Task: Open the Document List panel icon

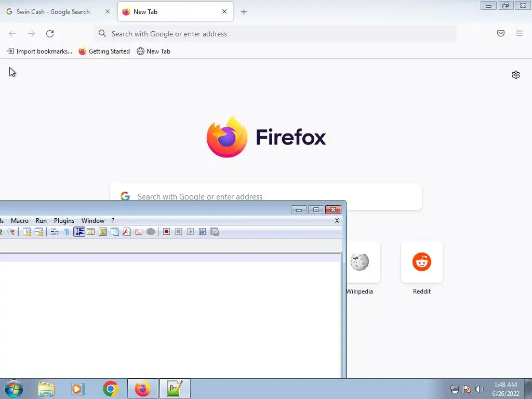Action: (115, 232)
